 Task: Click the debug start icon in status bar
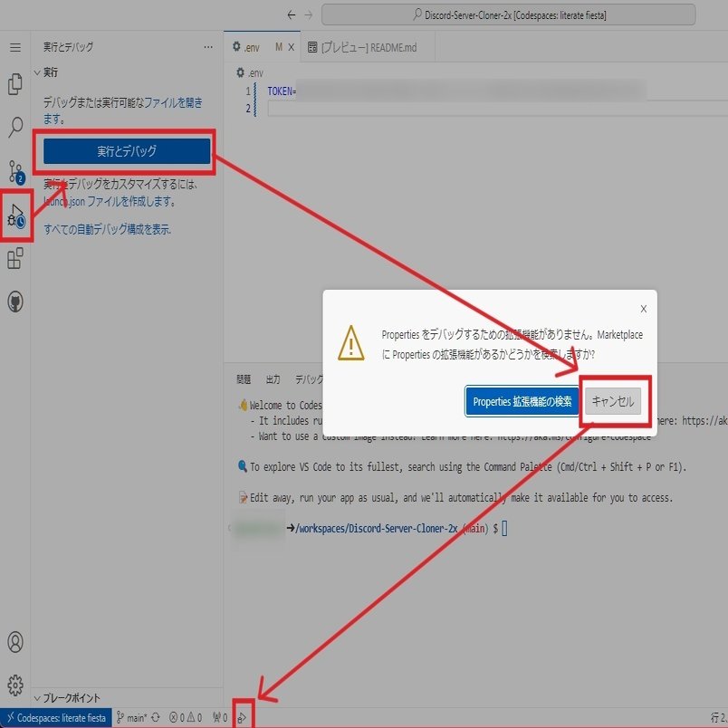242,718
